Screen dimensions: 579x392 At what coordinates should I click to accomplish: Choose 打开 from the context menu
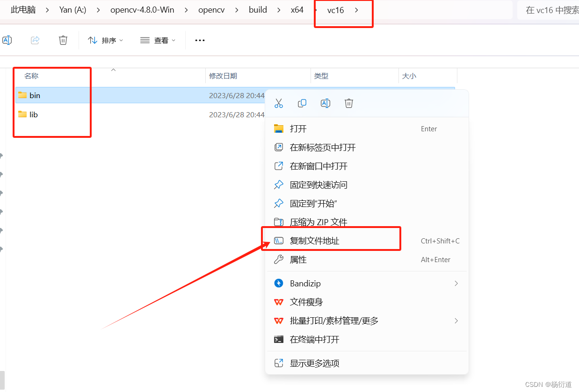299,128
